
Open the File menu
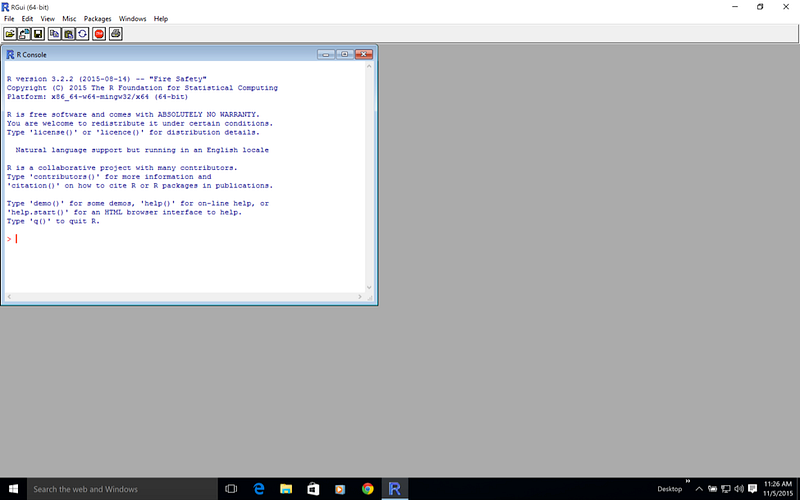coord(9,19)
